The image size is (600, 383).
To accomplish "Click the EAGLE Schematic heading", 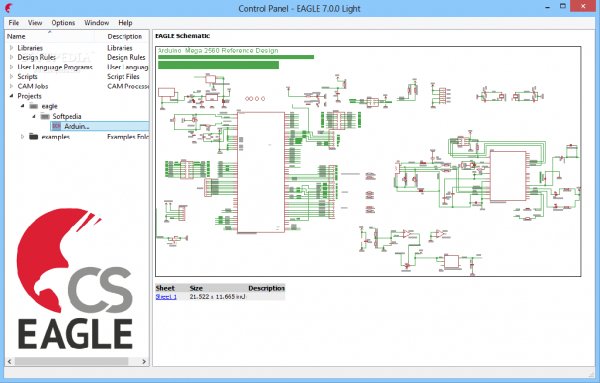I will pyautogui.click(x=183, y=36).
